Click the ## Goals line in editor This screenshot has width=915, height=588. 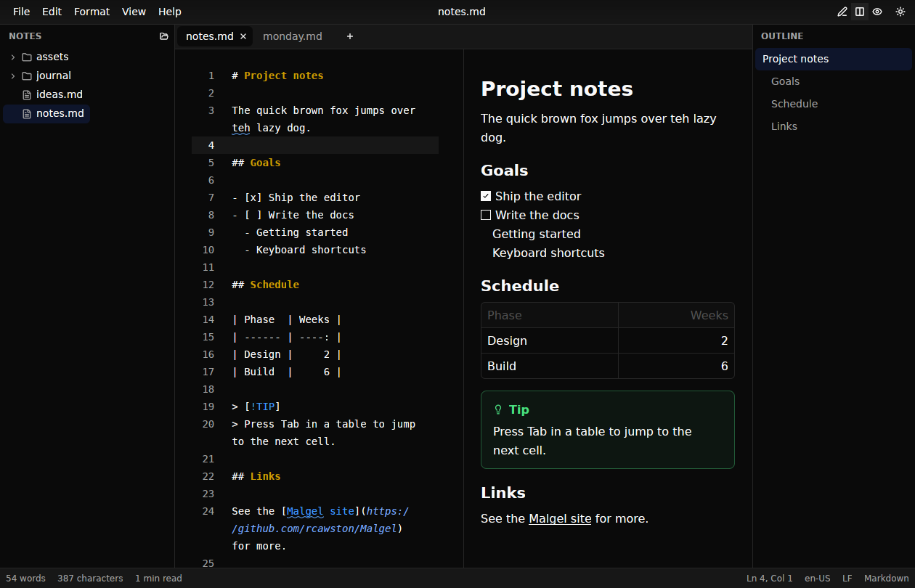coord(256,163)
